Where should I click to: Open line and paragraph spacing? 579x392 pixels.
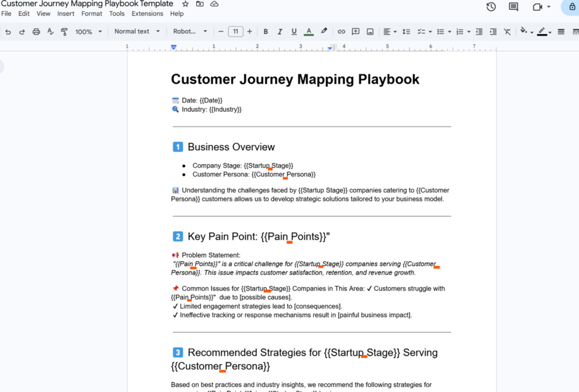pyautogui.click(x=406, y=32)
